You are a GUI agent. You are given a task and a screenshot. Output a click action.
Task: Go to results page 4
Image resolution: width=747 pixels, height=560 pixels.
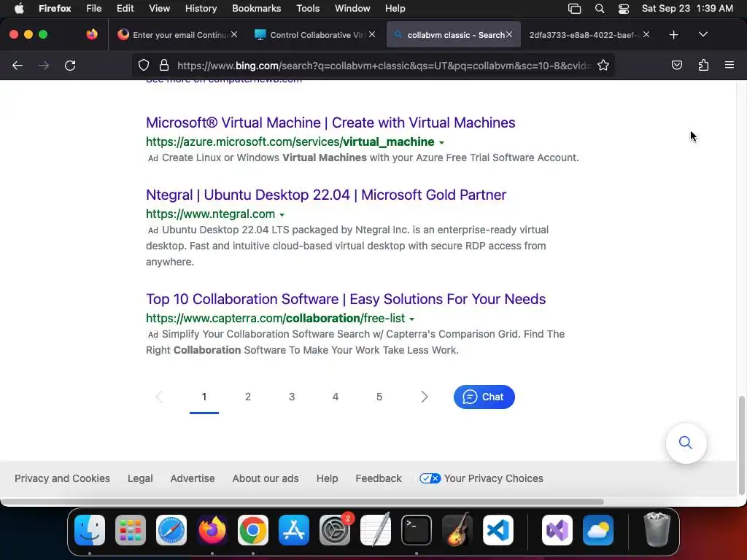pyautogui.click(x=336, y=397)
